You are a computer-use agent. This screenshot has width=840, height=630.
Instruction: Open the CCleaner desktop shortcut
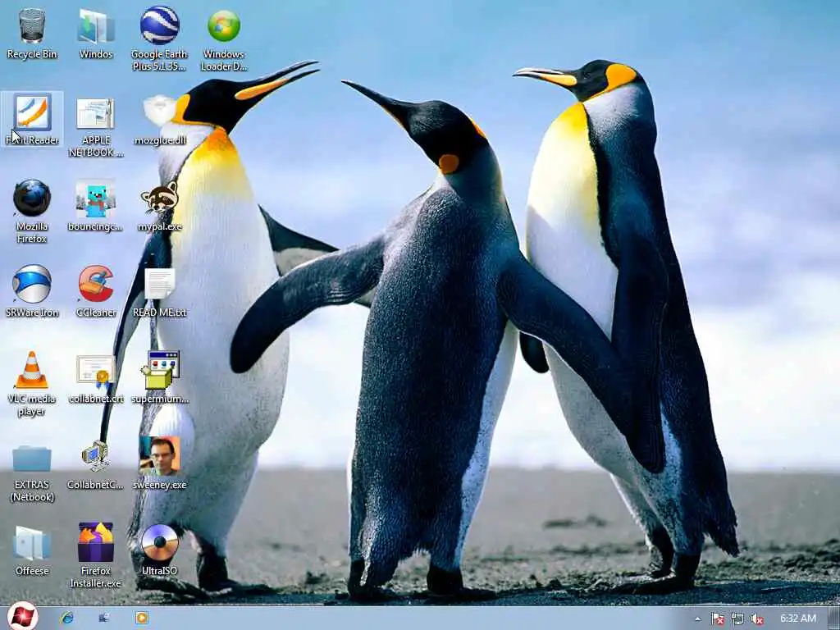96,291
